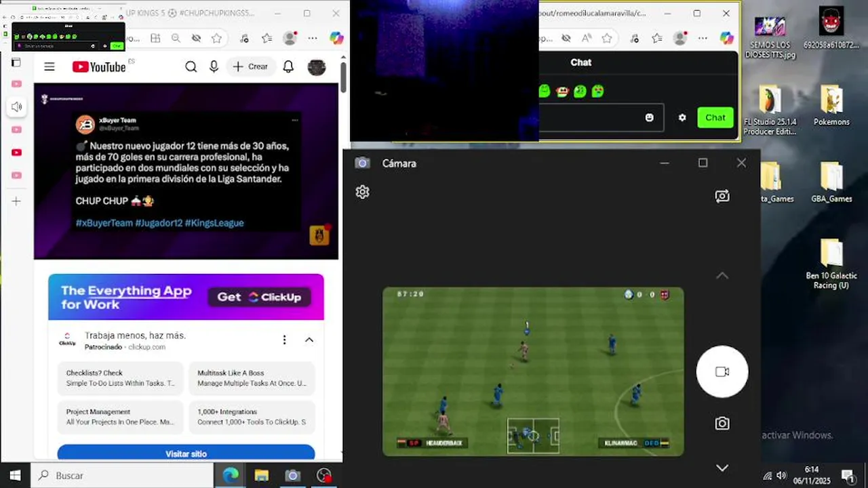
Task: Open Copilot in the chat browser window
Action: click(x=727, y=39)
